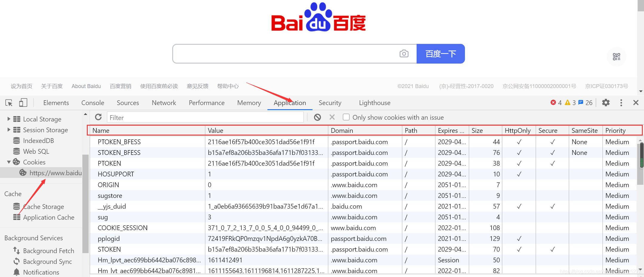Click the Cache Storage icon
The height and width of the screenshot is (277, 644).
(17, 206)
